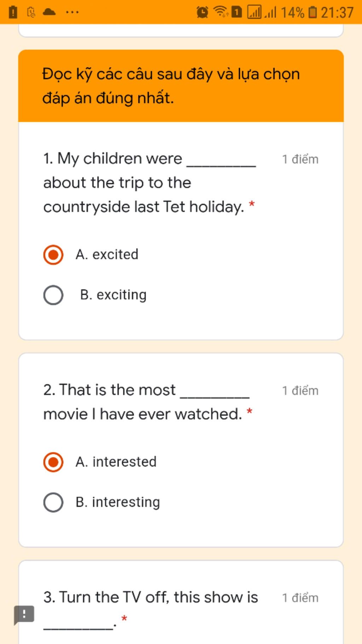The width and height of the screenshot is (362, 644).
Task: Tap the boxed mobile signal strength icon
Action: (254, 12)
